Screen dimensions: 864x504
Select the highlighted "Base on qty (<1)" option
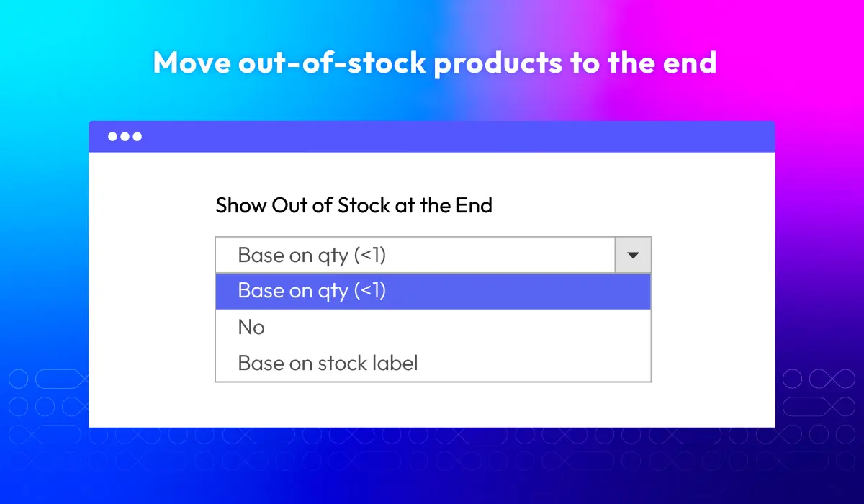tap(433, 291)
